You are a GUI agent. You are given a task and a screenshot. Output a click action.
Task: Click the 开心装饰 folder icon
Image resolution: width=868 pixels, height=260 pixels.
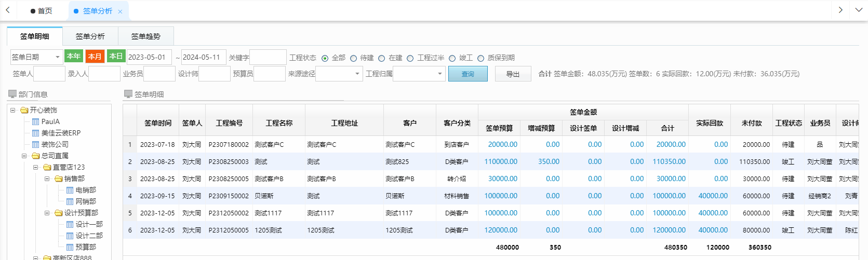click(x=24, y=110)
